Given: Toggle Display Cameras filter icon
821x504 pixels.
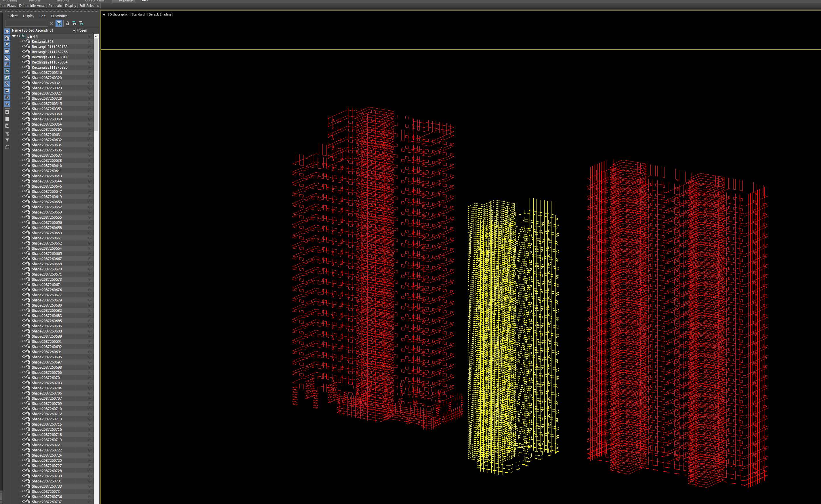Looking at the screenshot, I should (x=7, y=51).
